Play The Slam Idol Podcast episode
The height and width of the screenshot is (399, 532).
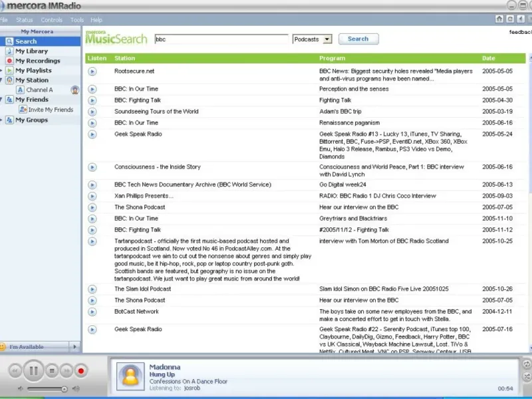coord(92,289)
